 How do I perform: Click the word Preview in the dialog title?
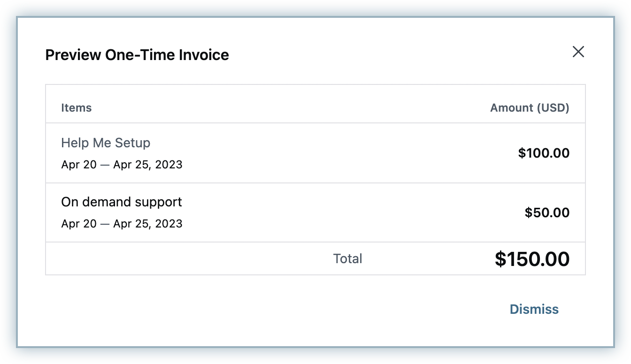click(x=73, y=55)
